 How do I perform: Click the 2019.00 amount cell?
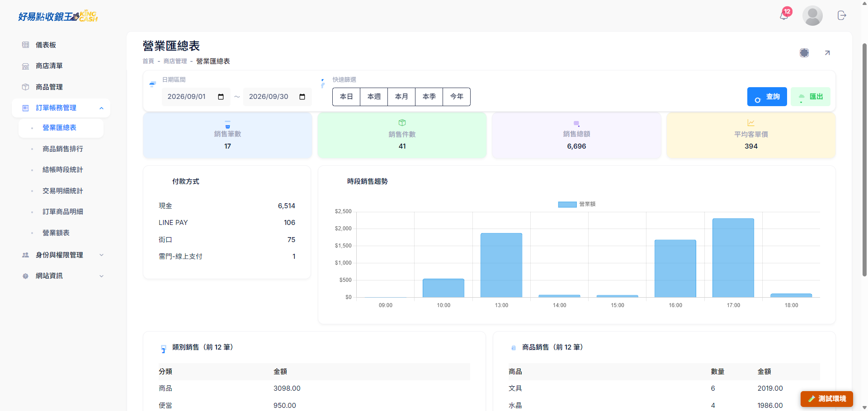click(x=770, y=388)
